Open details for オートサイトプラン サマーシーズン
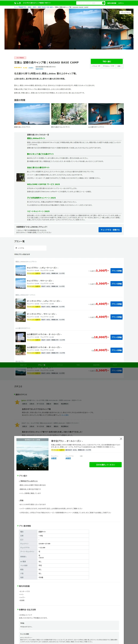Viewport: 138px width, 644px height. click(117, 317)
